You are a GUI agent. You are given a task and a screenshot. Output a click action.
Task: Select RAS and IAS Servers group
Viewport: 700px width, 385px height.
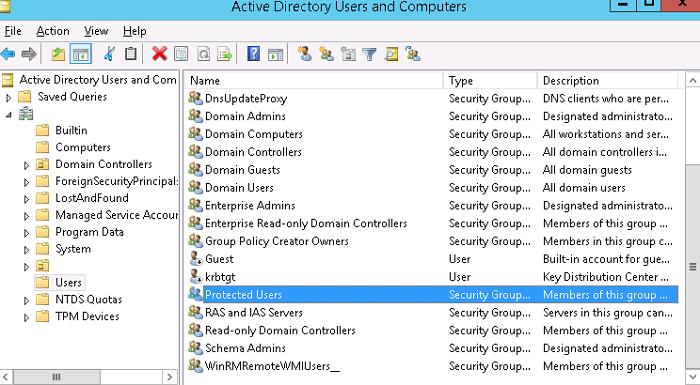254,313
